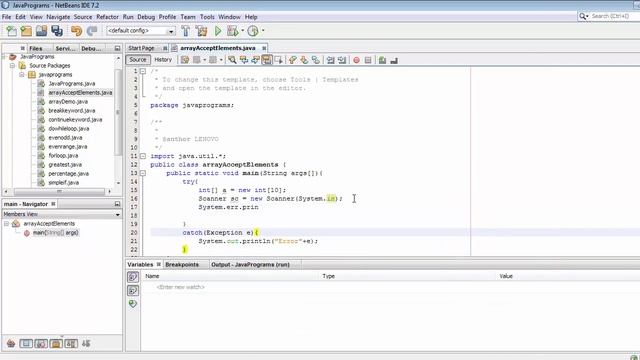Viewport: 640px width, 360px height.
Task: Switch to the Files panel tab
Action: [36, 48]
